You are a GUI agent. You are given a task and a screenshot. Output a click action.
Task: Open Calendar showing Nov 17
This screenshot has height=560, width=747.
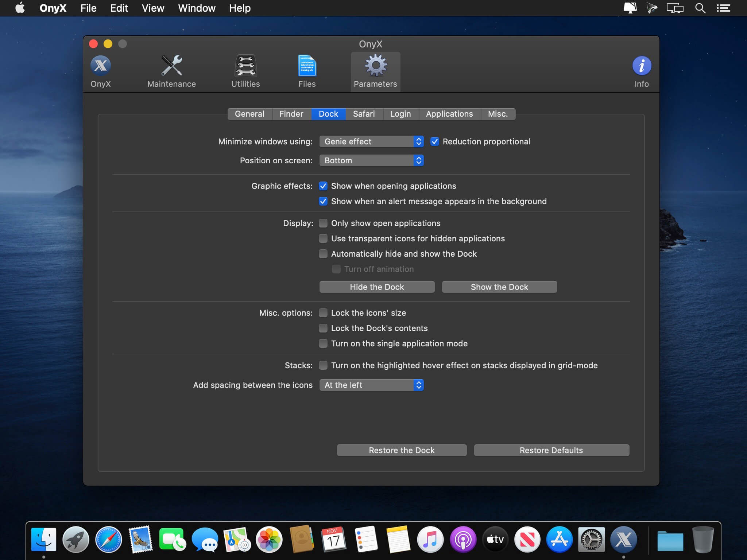click(x=333, y=539)
